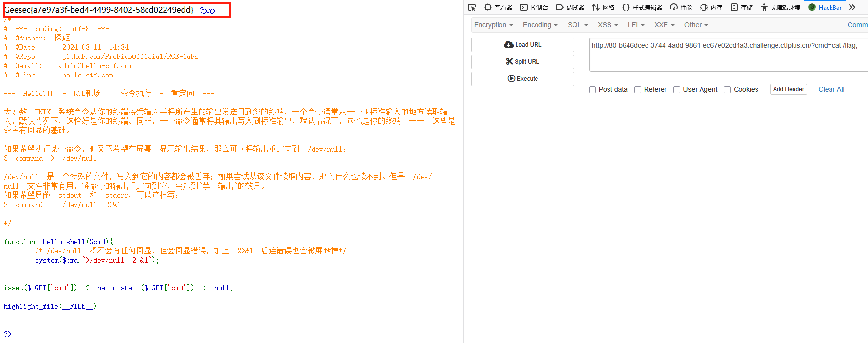Open the Network (网络) tab
The height and width of the screenshot is (343, 868).
[603, 7]
